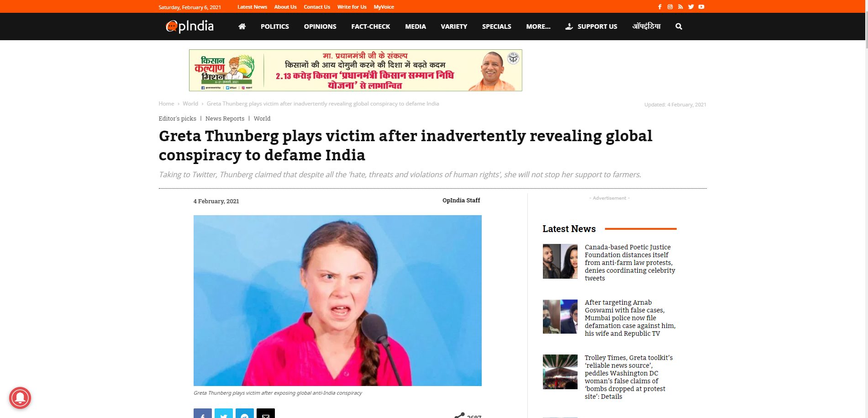Open the Facebook icon in top bar

point(659,7)
